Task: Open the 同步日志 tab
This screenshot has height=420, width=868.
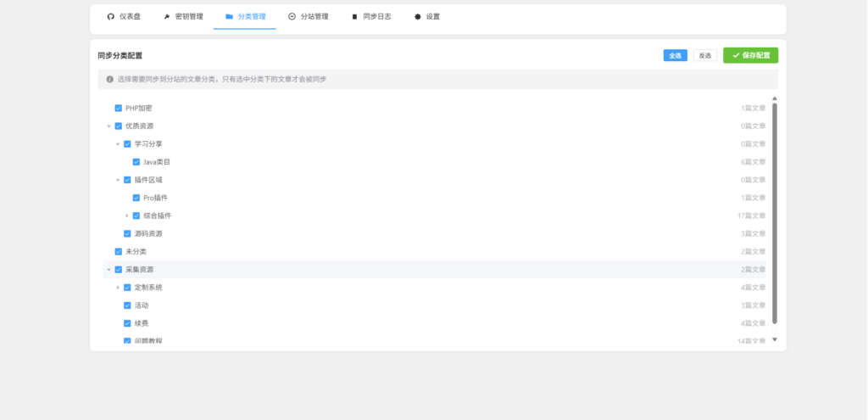Action: (371, 16)
